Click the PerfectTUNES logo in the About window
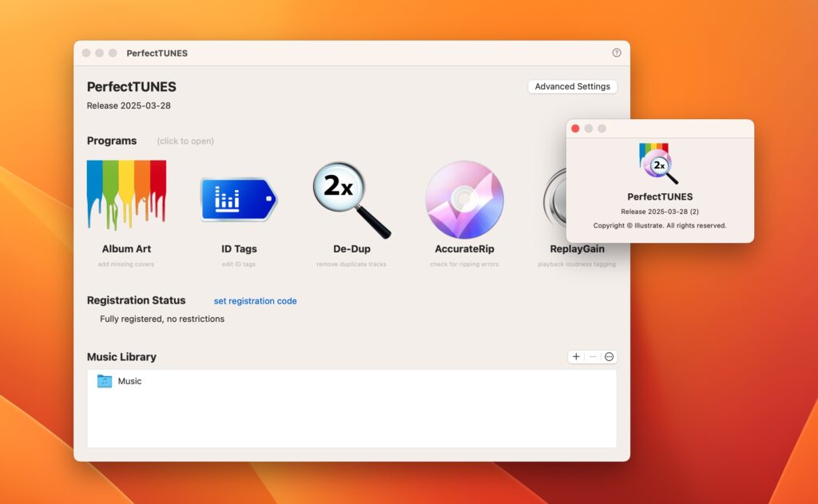This screenshot has height=504, width=818. click(x=660, y=162)
